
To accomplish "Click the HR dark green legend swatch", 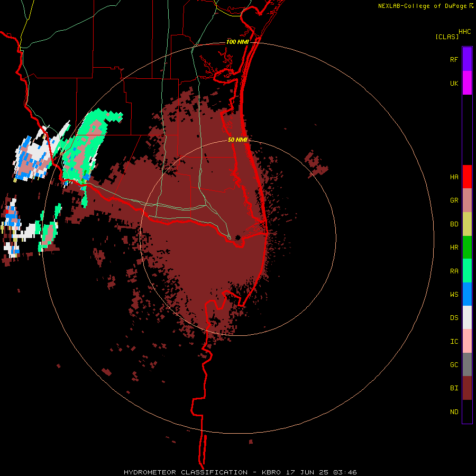I will coord(467,248).
